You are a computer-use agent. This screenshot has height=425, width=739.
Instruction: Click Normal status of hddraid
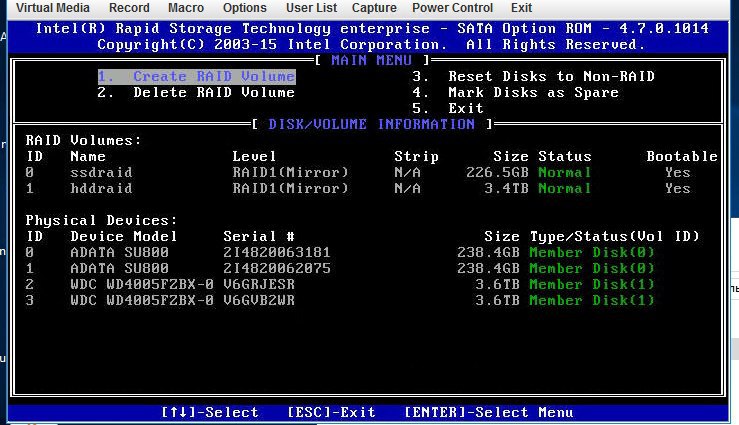tap(565, 188)
